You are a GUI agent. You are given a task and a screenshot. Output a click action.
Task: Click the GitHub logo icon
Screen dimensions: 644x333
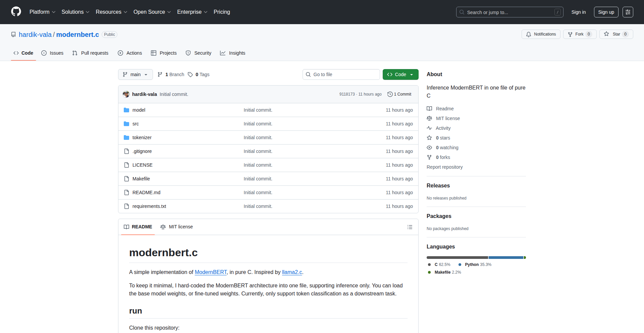[x=16, y=12]
